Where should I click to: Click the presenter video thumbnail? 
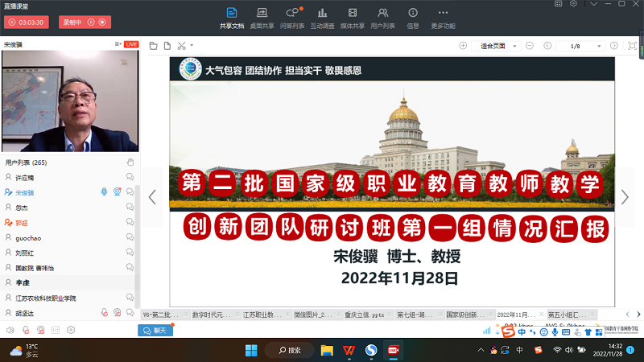tap(70, 101)
